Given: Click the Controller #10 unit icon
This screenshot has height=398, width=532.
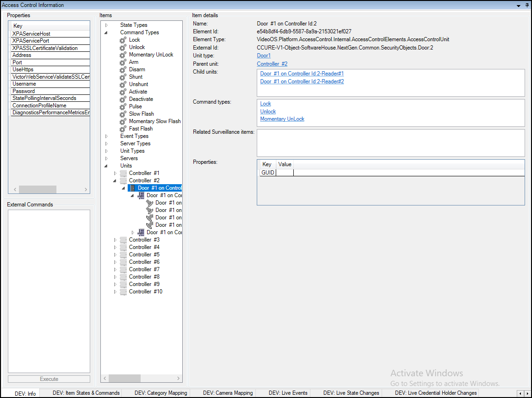Looking at the screenshot, I should point(123,292).
